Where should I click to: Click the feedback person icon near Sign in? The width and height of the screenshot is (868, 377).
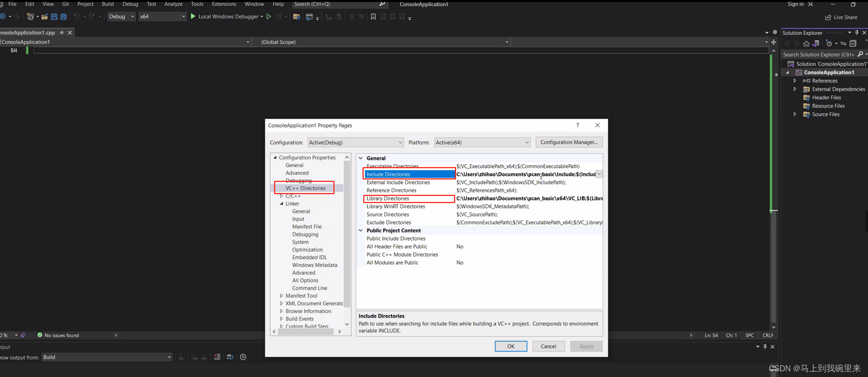pos(810,4)
